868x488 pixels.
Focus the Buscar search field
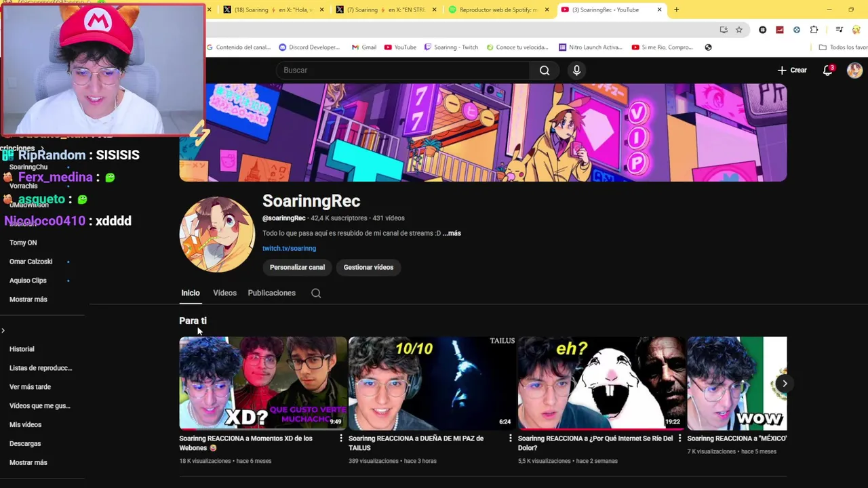(403, 70)
